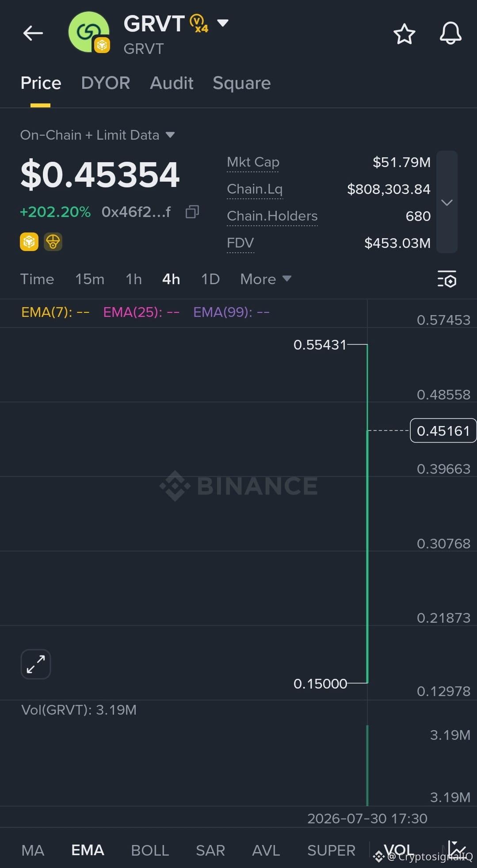The width and height of the screenshot is (477, 868).
Task: Copy the contract address 0x46f2...f
Action: coord(192,212)
